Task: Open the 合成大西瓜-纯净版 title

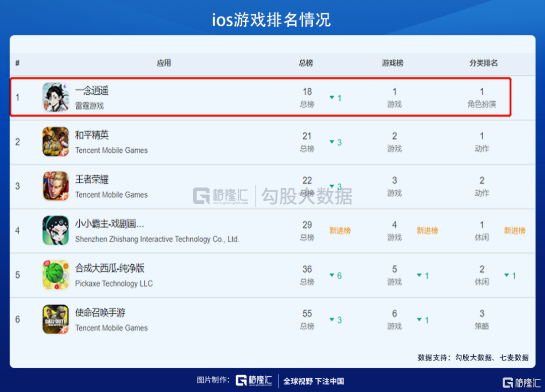Action: click(110, 268)
